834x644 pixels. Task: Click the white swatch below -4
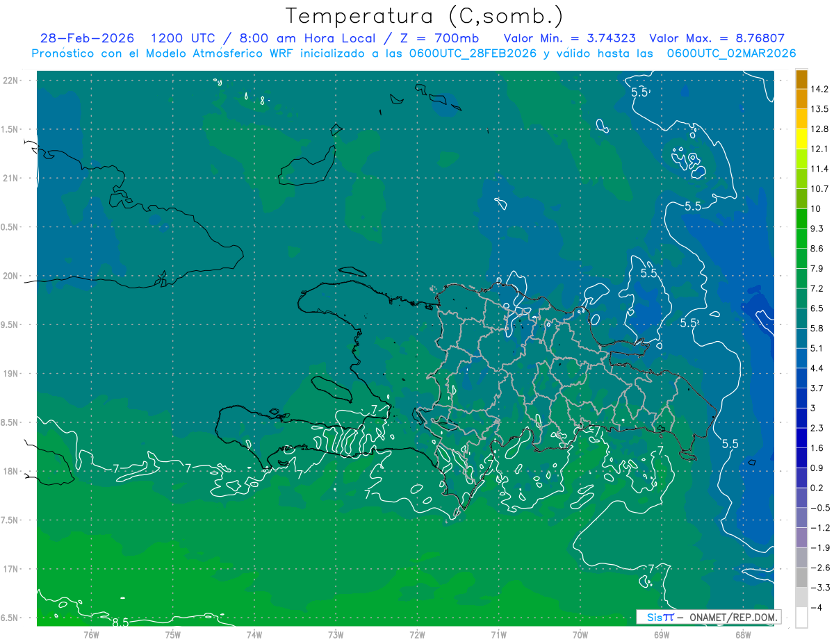tap(801, 618)
